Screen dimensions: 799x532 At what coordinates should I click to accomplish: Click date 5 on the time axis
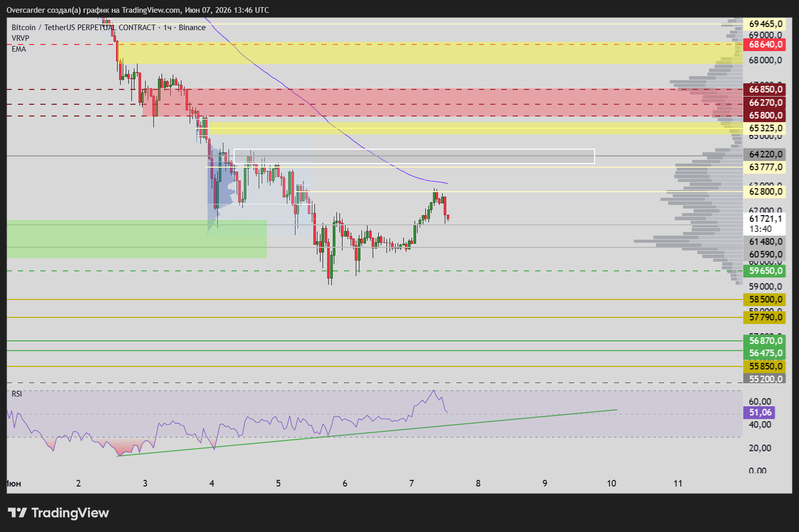pyautogui.click(x=278, y=483)
